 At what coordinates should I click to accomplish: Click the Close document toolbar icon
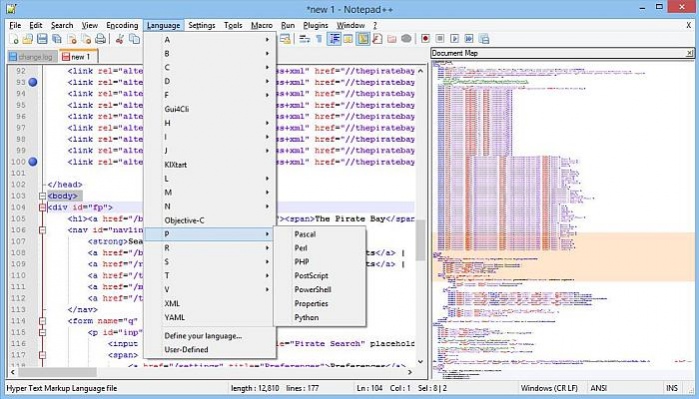tap(71, 39)
